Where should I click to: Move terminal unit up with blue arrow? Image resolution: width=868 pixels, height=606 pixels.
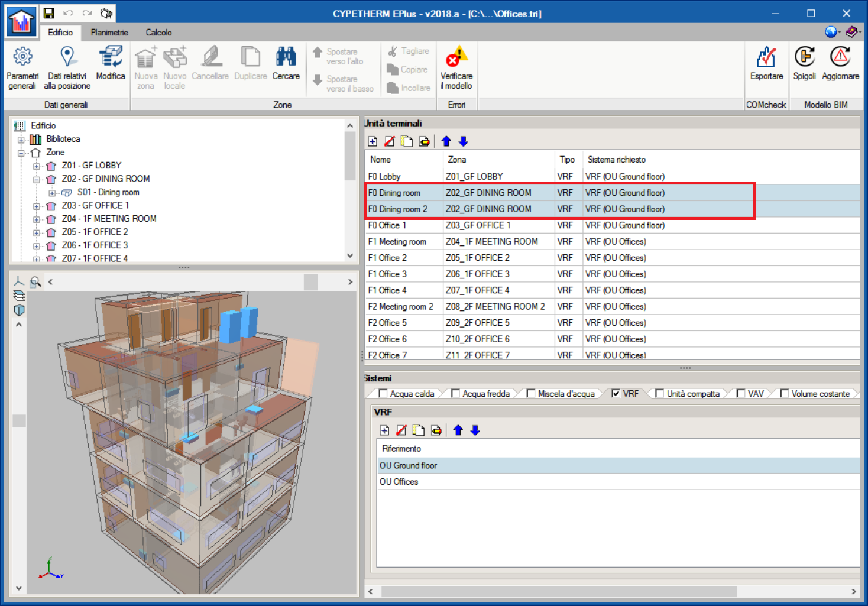point(446,141)
